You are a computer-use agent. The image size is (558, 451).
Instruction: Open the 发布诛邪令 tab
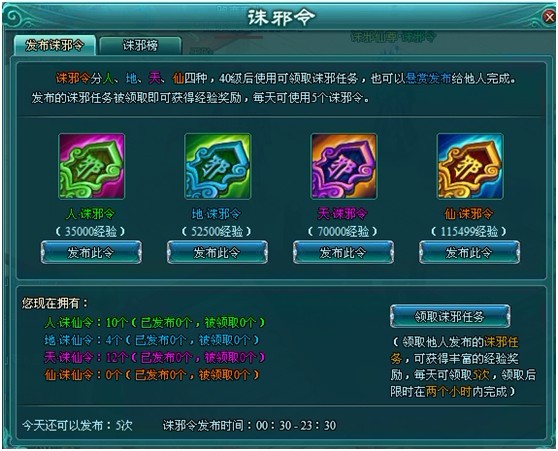[x=54, y=45]
